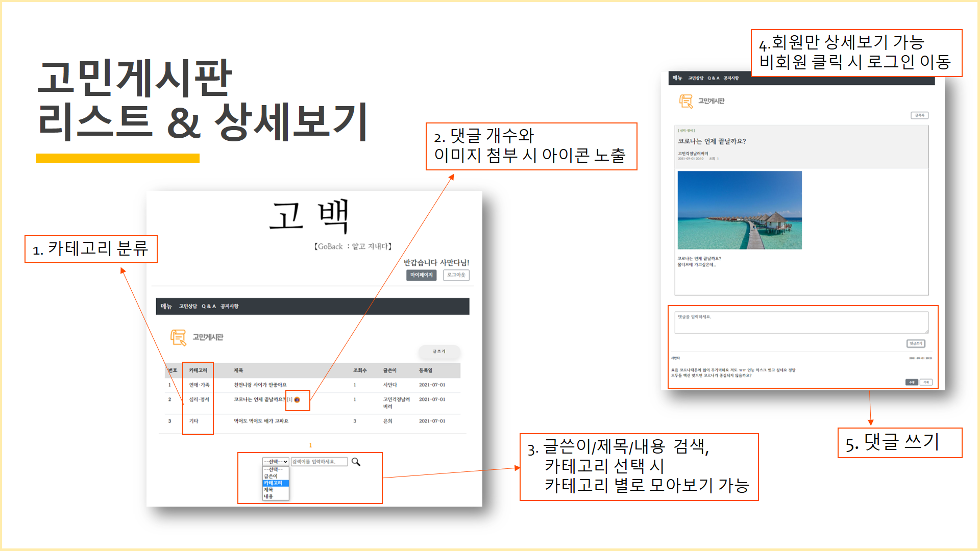Click the 로그아웃 button
This screenshot has height=551, width=980.
point(456,275)
